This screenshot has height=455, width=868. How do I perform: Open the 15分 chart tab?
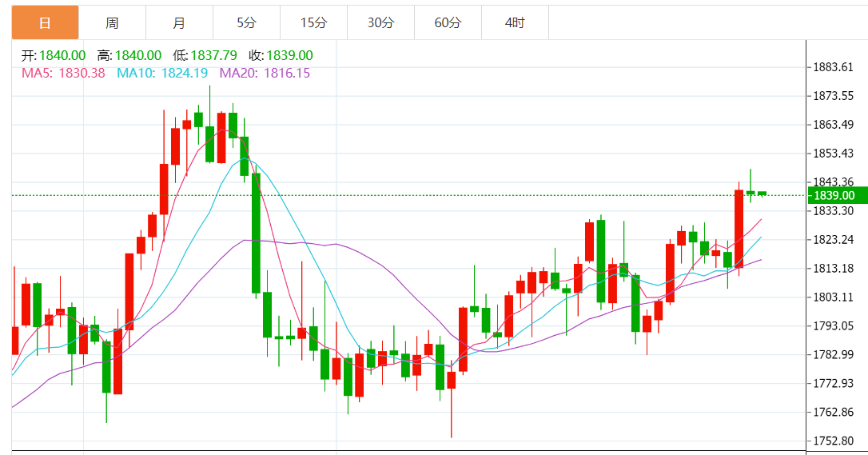(314, 22)
